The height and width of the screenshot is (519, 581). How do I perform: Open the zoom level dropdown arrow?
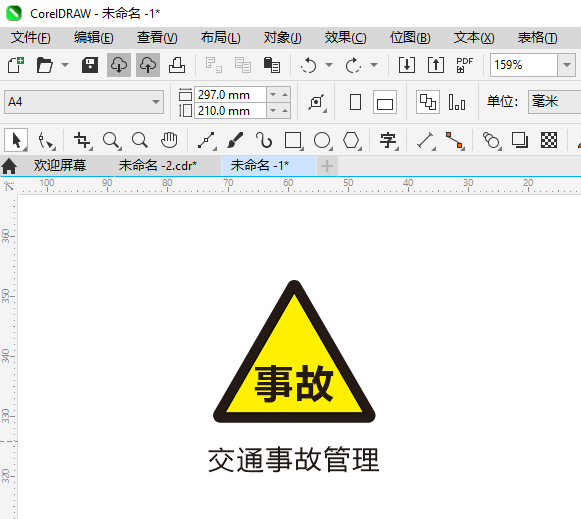pos(567,65)
